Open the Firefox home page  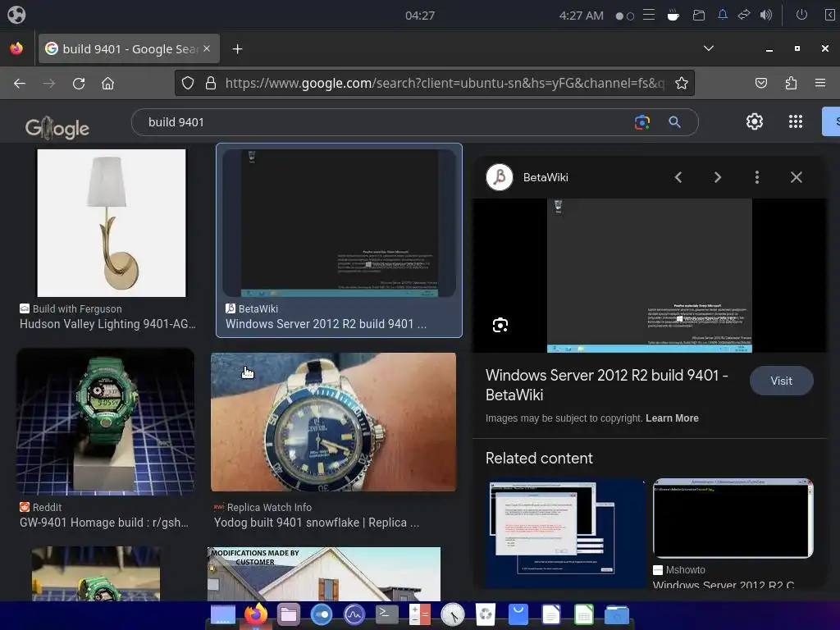107,83
